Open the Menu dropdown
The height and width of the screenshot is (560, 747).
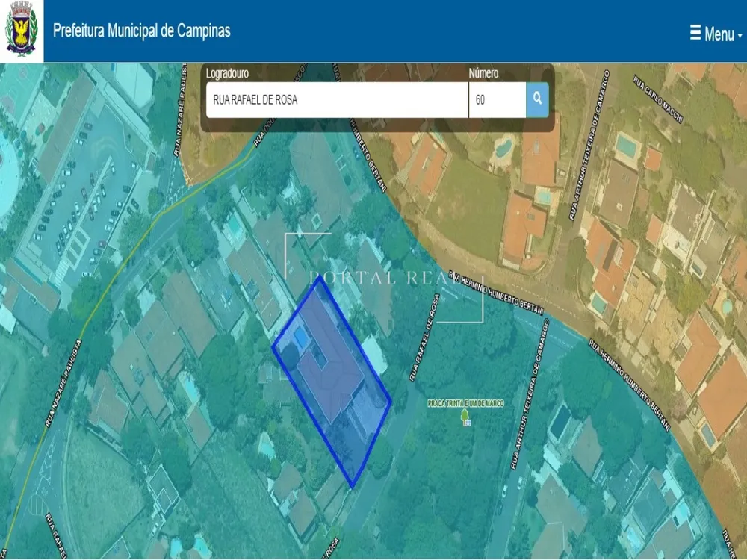coord(716,34)
